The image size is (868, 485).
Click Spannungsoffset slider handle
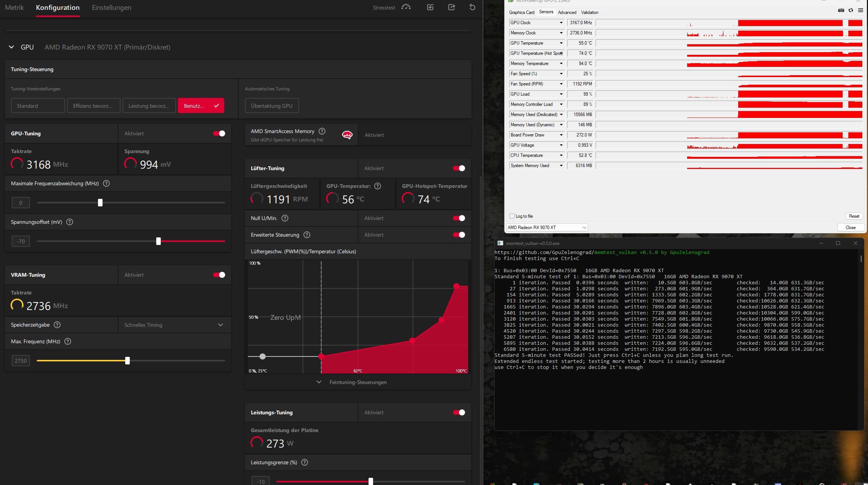click(159, 241)
